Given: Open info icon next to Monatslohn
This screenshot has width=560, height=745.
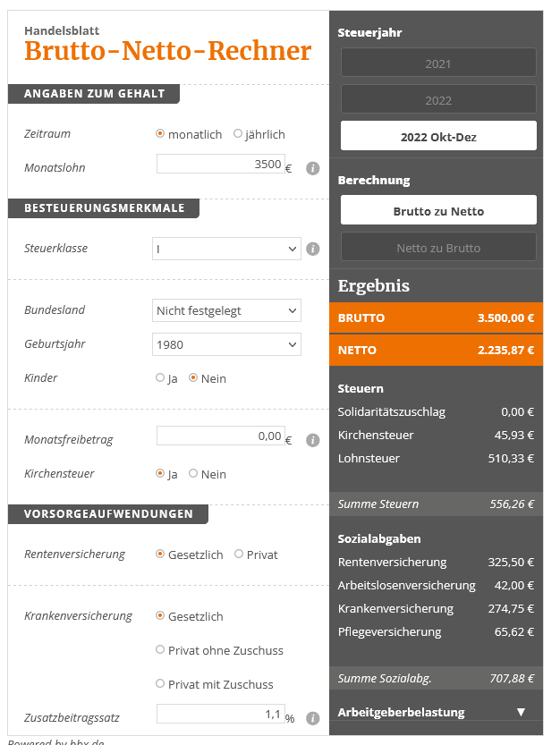Looking at the screenshot, I should [312, 168].
